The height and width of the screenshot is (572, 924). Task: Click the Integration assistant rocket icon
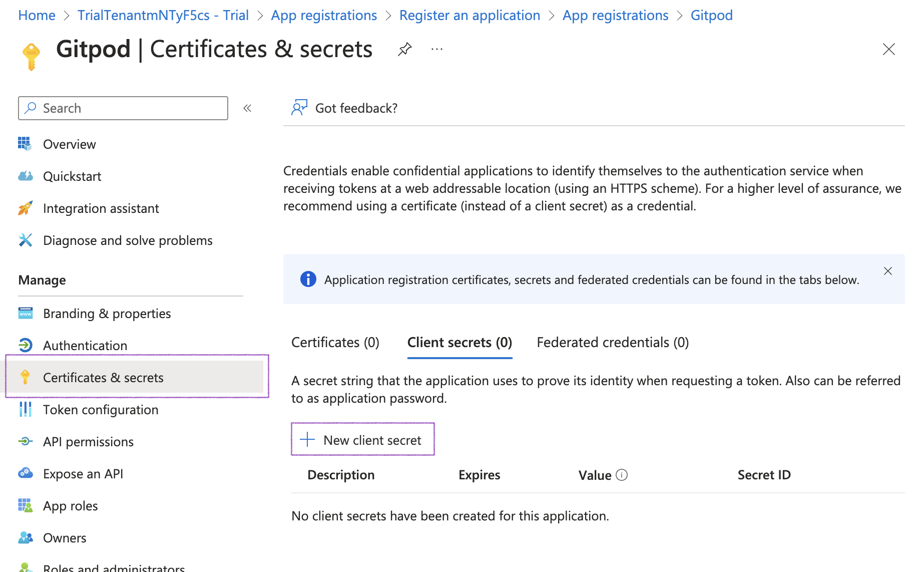tap(25, 208)
